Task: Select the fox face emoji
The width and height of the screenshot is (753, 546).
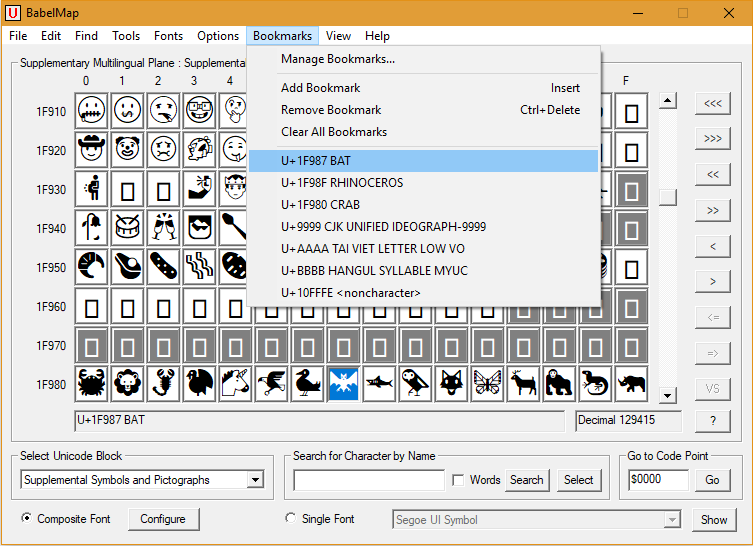Action: pos(451,384)
